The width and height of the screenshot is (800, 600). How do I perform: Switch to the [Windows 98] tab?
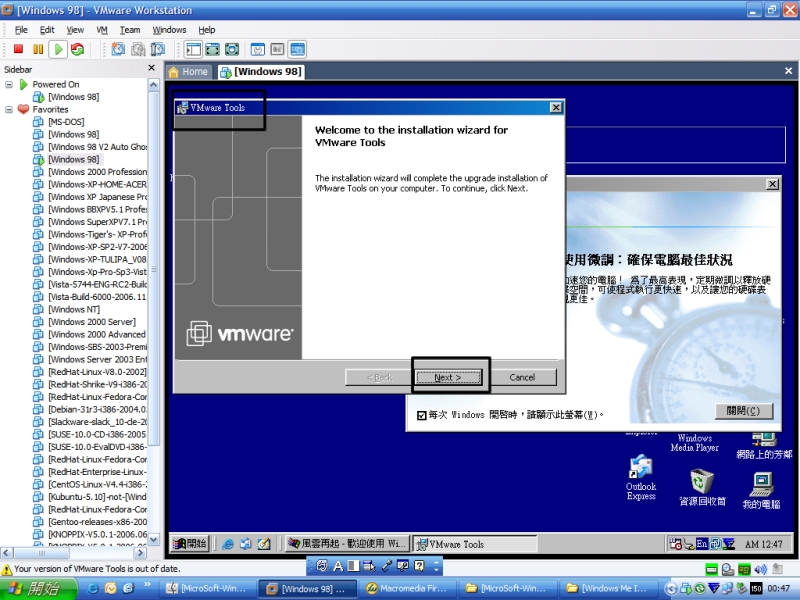pyautogui.click(x=261, y=72)
